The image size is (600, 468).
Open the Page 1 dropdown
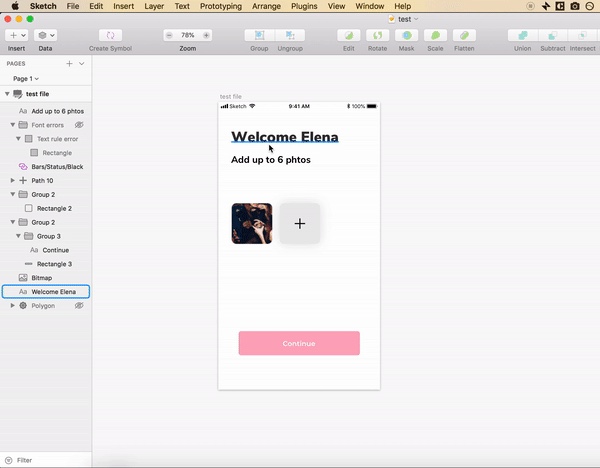coord(25,78)
